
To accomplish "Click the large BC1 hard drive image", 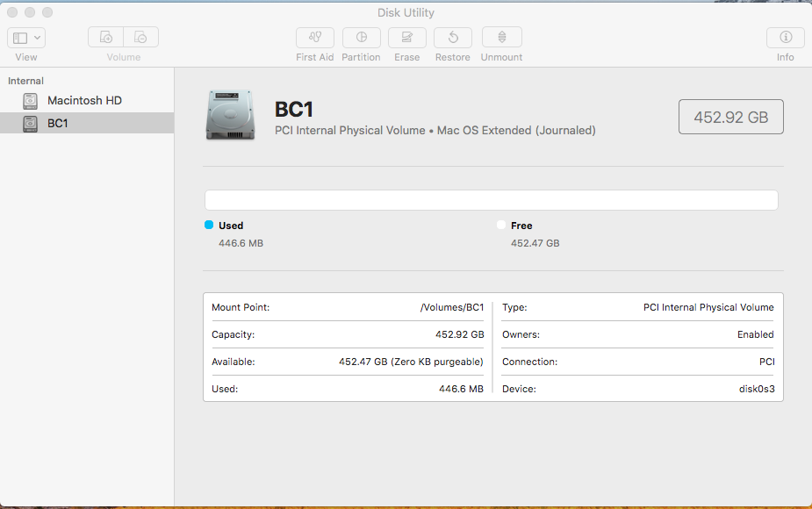I will (x=231, y=115).
